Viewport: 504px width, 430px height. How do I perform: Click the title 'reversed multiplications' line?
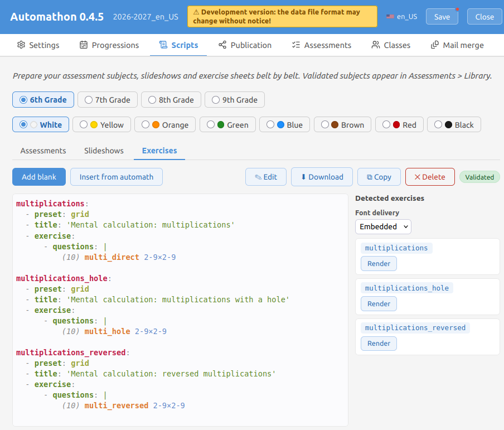click(x=151, y=374)
